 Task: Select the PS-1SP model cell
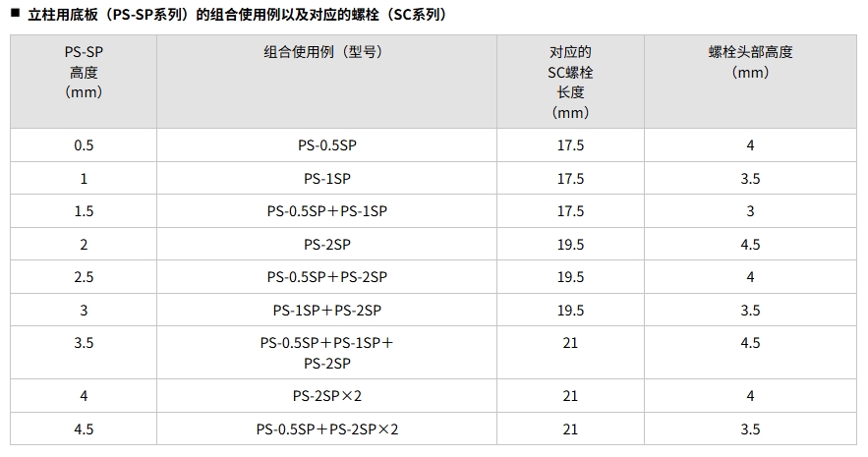point(326,178)
